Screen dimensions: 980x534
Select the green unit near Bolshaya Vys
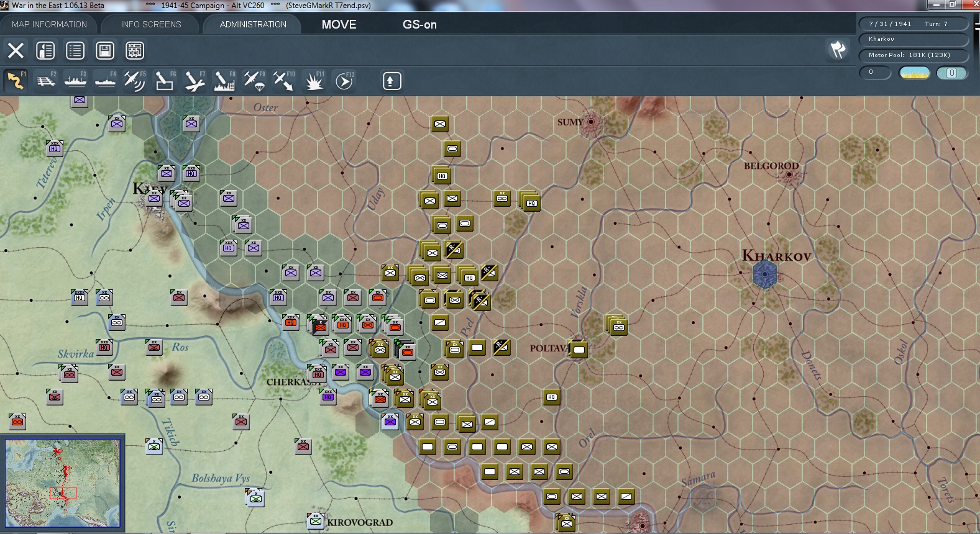(255, 497)
